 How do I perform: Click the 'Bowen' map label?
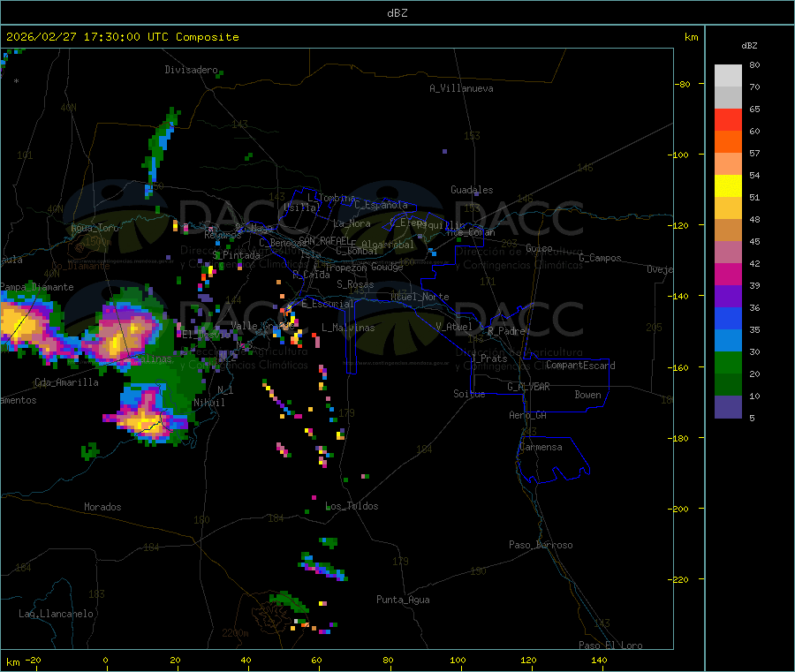[x=587, y=395]
